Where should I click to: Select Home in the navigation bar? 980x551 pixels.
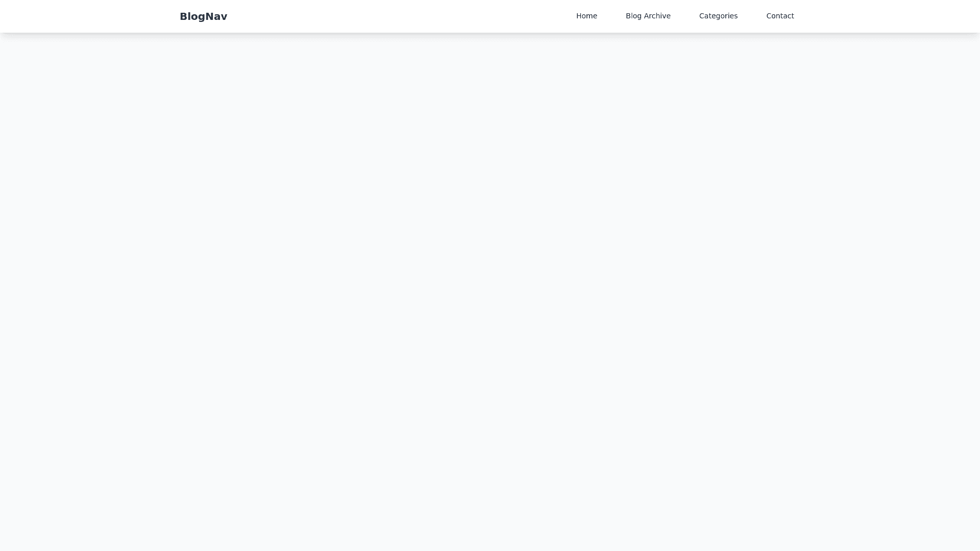[586, 16]
